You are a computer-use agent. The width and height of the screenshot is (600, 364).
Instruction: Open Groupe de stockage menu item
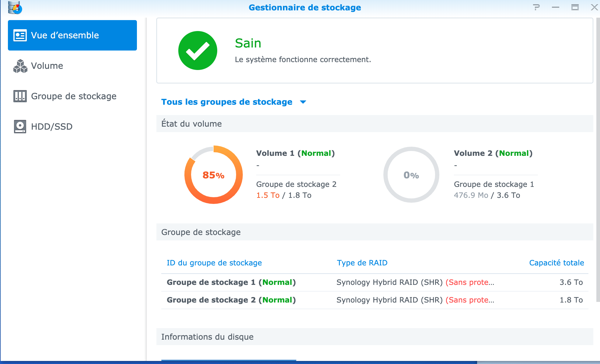74,96
